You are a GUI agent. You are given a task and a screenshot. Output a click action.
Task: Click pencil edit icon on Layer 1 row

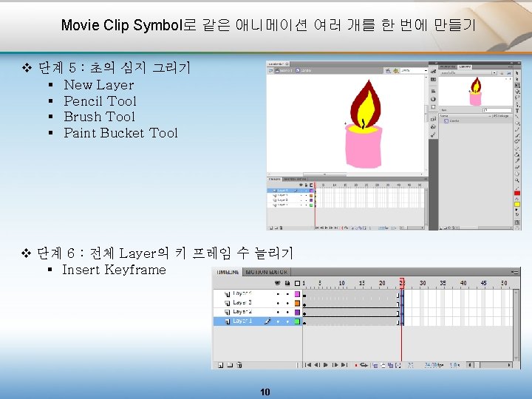coord(267,321)
